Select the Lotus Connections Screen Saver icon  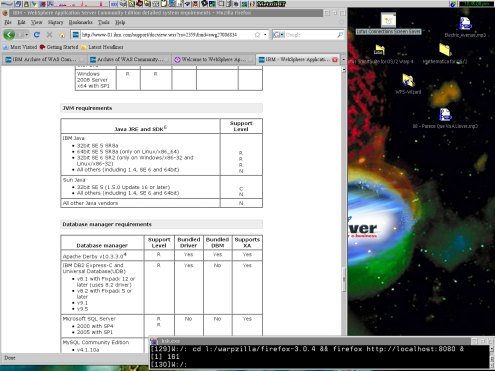(x=388, y=24)
